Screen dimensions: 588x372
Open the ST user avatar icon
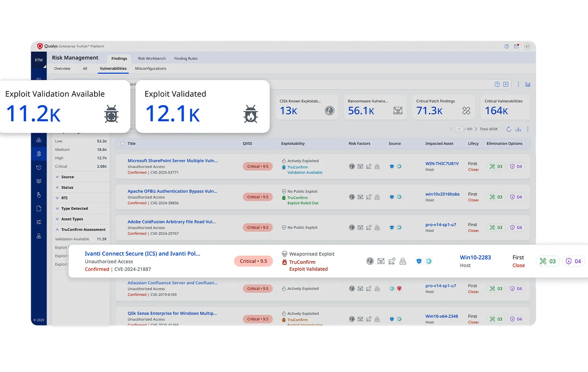point(527,46)
